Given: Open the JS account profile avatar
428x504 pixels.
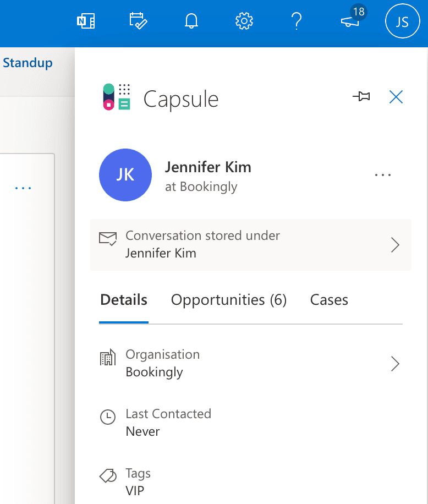Looking at the screenshot, I should click(402, 21).
